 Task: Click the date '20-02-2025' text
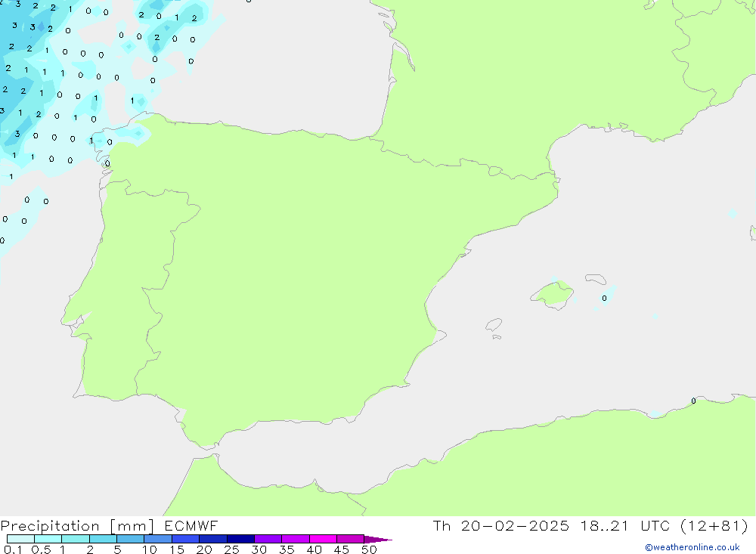(x=515, y=525)
